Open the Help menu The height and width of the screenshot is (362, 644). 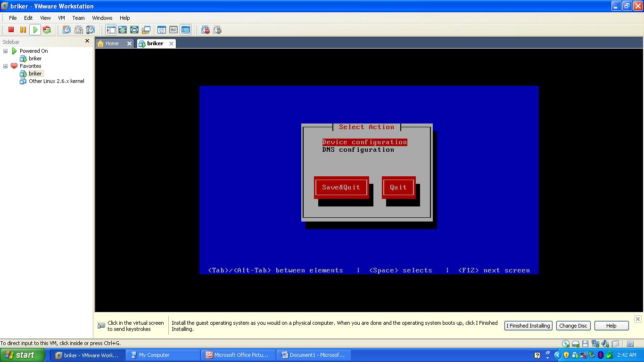tap(125, 18)
